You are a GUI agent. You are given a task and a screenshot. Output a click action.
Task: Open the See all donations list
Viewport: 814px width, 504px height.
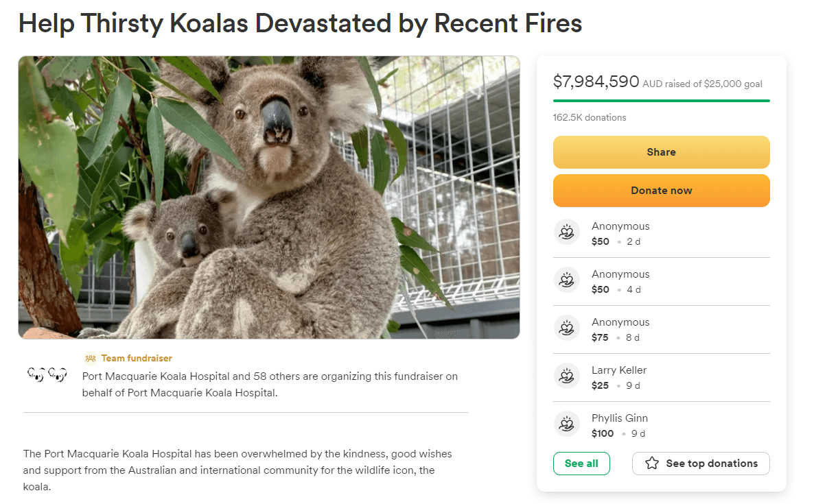click(x=581, y=464)
